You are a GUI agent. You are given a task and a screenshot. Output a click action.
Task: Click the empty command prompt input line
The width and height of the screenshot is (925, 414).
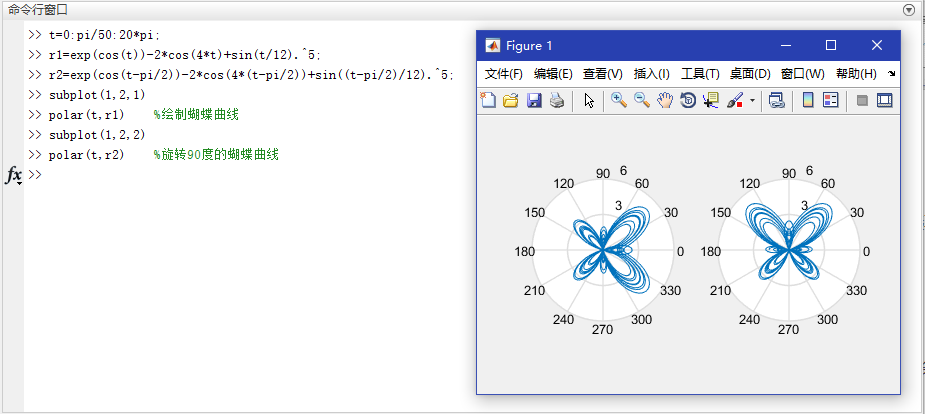(x=248, y=175)
